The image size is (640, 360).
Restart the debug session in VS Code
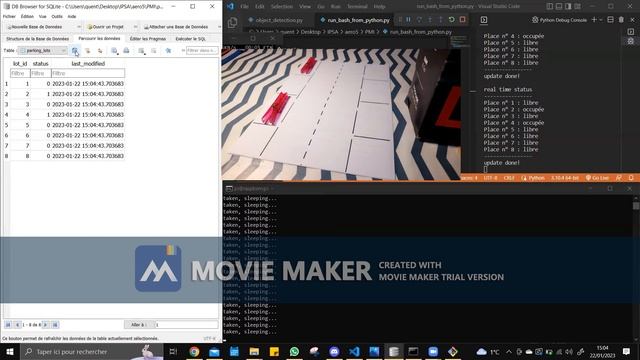point(451,20)
